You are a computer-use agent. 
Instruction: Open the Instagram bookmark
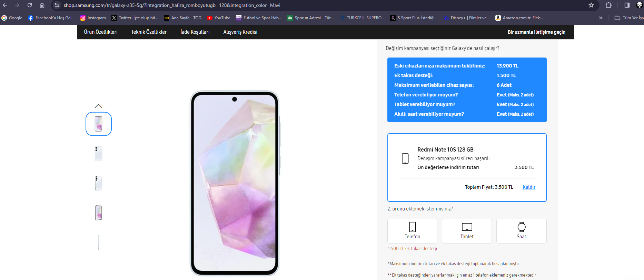pyautogui.click(x=93, y=18)
